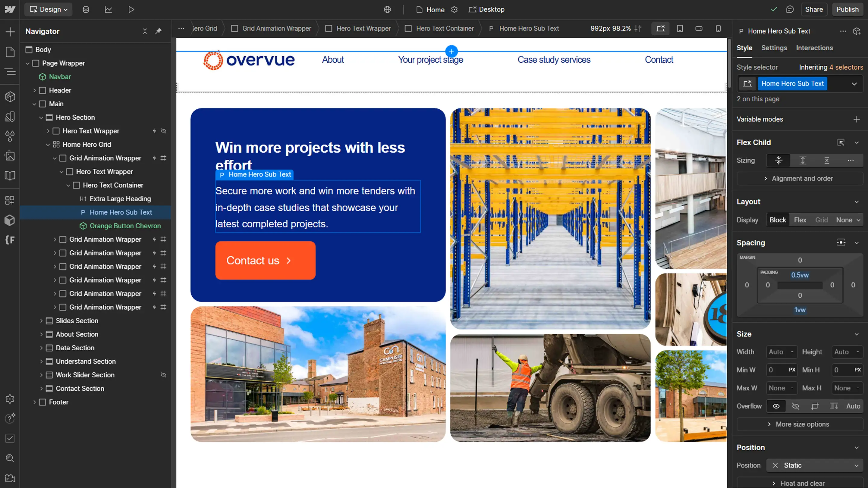Image resolution: width=868 pixels, height=488 pixels.
Task: Set overflow to hidden
Action: (x=796, y=406)
